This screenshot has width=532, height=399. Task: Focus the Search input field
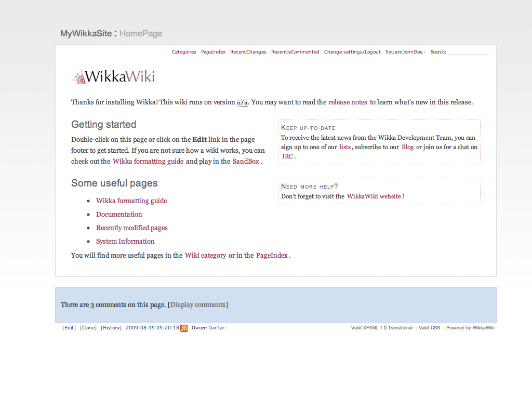[468, 52]
